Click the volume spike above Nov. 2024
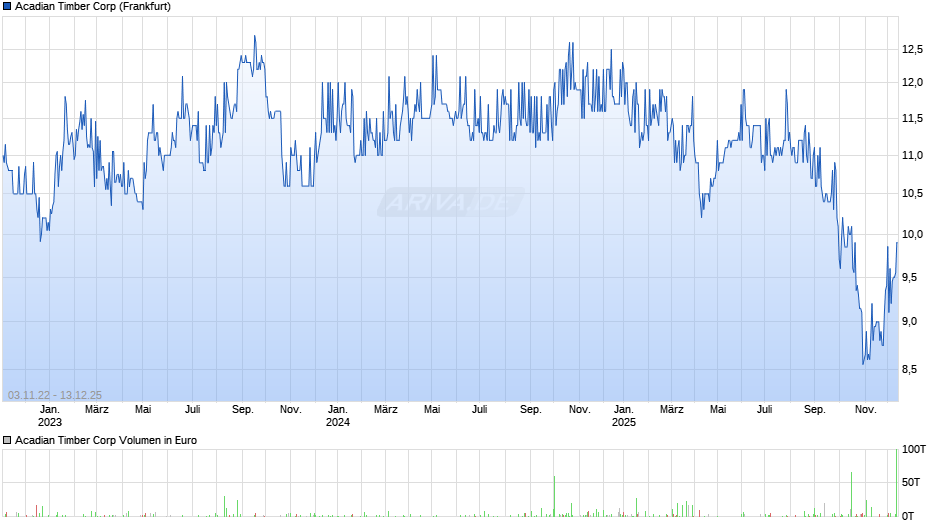Viewport: 940px width, 526px height. click(x=555, y=496)
